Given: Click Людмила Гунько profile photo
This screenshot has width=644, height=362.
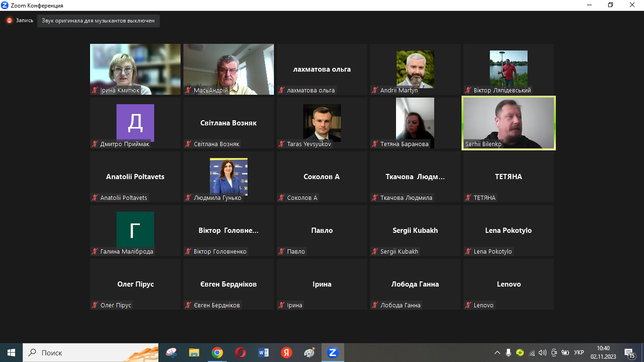Looking at the screenshot, I should [x=229, y=177].
